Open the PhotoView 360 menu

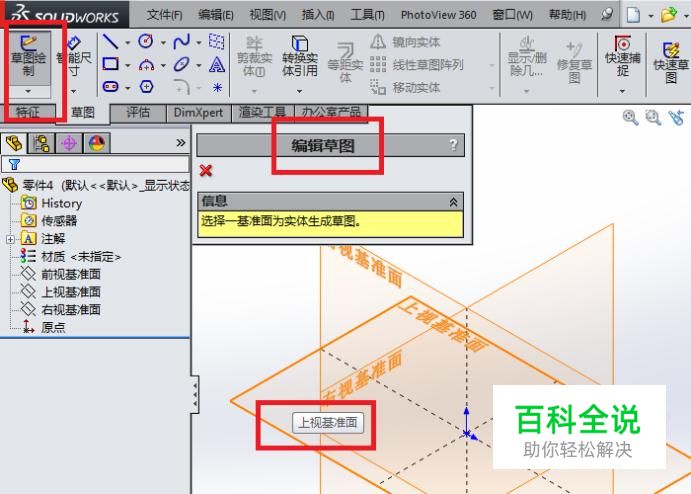(438, 15)
